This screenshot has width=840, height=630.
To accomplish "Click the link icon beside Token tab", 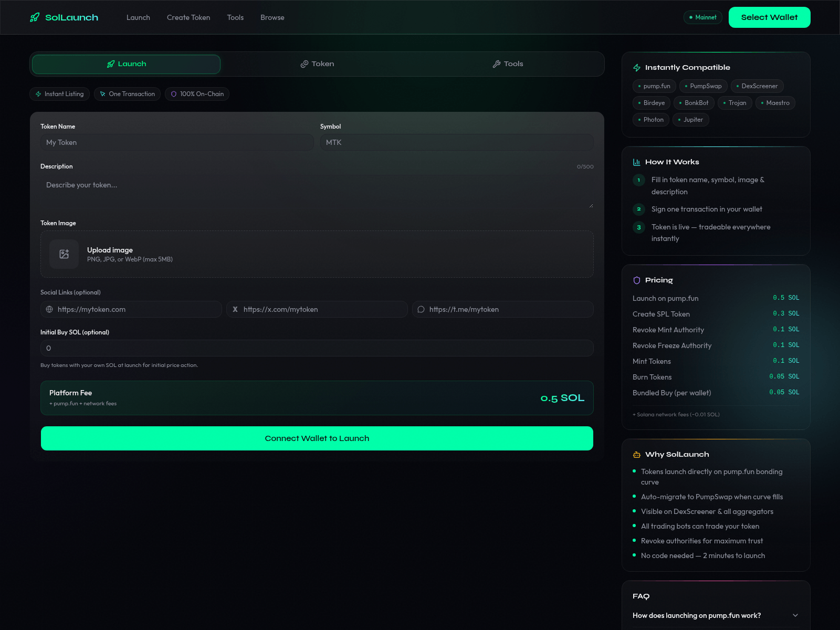I will (x=304, y=64).
